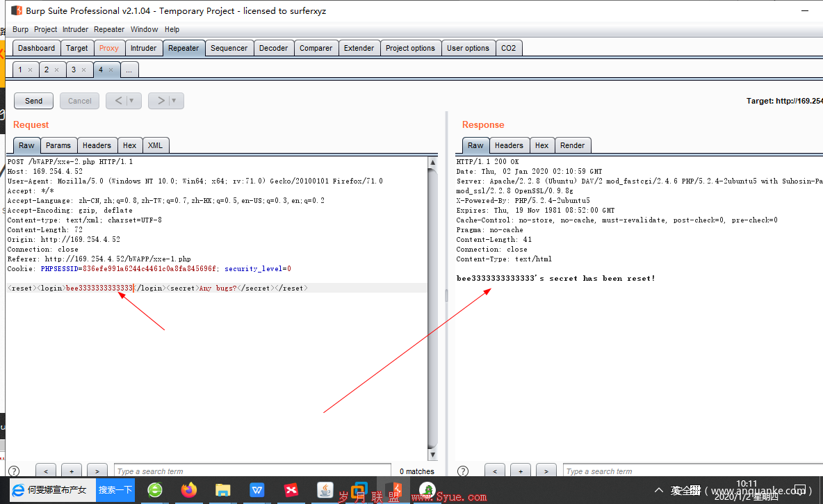823x504 pixels.
Task: Add a new Repeater tab with ellipsis
Action: 129,70
